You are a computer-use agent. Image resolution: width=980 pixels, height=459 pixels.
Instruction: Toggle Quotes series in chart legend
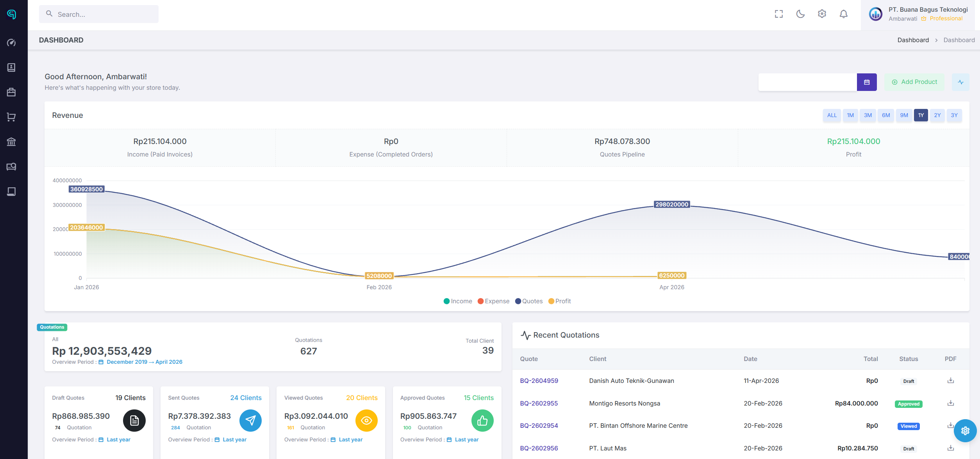coord(529,301)
